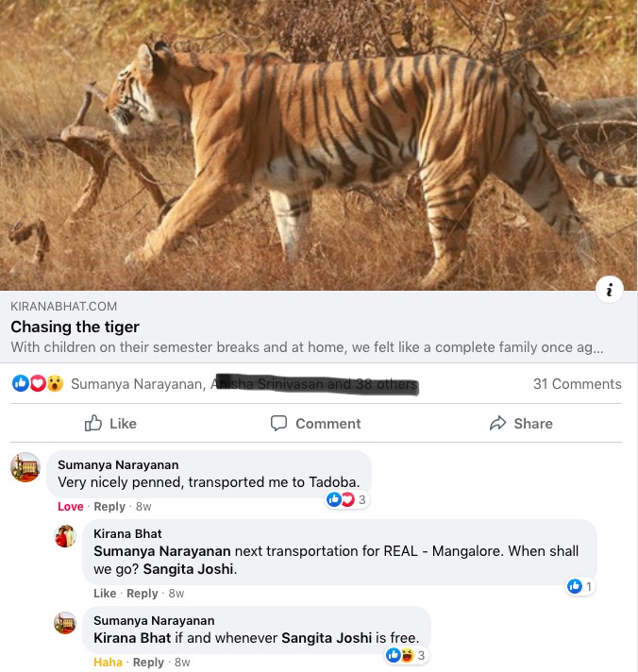Reply to Kirana Bhat's Mangalore comment

(x=143, y=594)
